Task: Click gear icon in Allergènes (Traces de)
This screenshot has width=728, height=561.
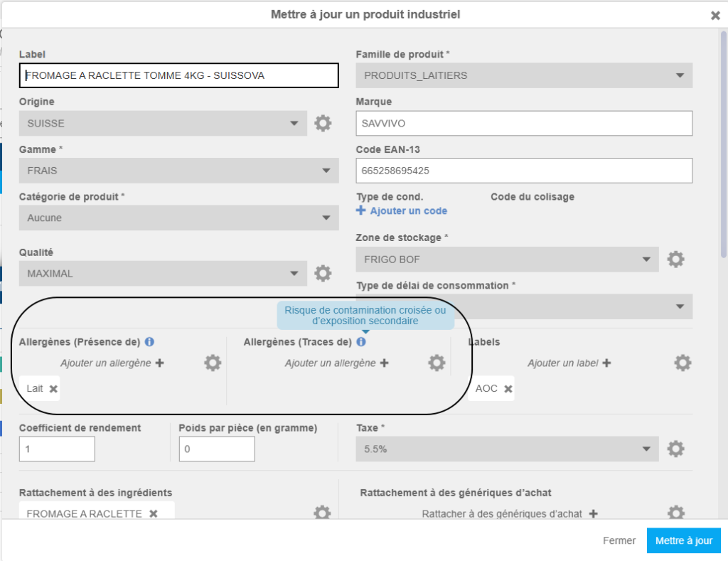Action: pyautogui.click(x=437, y=363)
